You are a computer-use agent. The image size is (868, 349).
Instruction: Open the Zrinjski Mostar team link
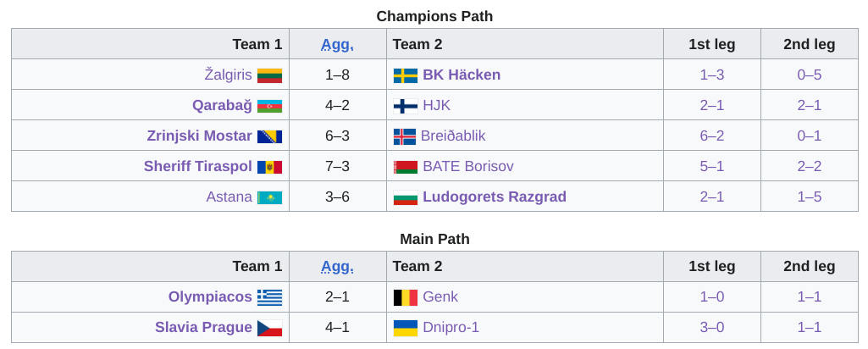click(x=199, y=136)
